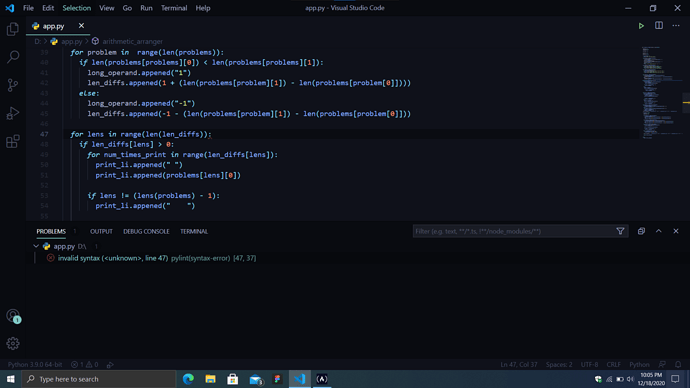Click the VS Code logo in title bar
Screen dimensions: 690x388
[10, 8]
